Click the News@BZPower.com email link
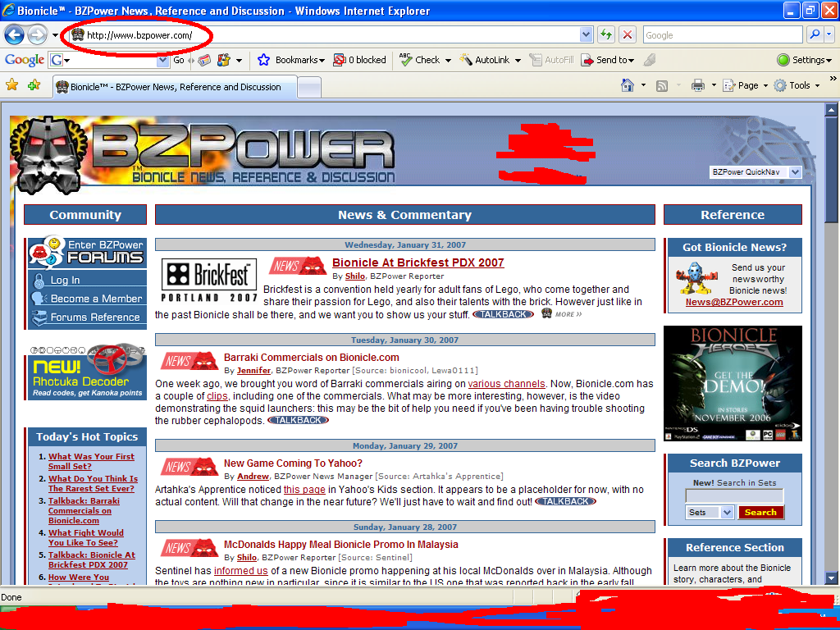 click(734, 302)
